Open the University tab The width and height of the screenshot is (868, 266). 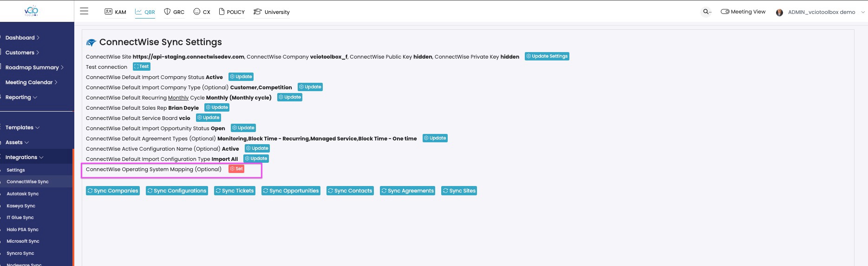pos(271,12)
